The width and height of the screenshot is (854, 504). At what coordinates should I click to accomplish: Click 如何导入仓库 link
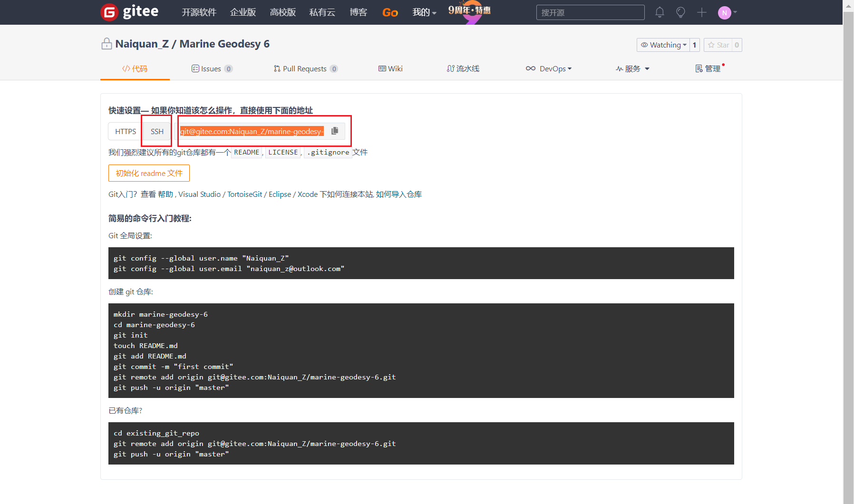tap(399, 194)
